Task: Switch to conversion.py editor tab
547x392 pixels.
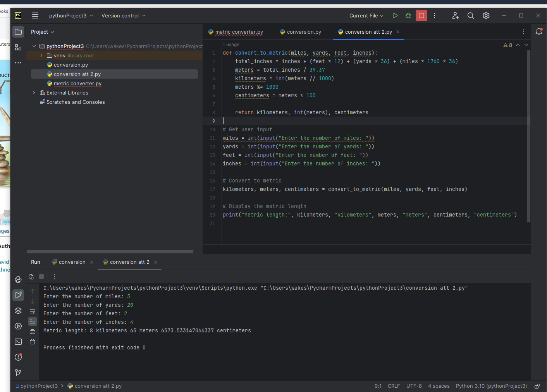Action: [x=300, y=32]
